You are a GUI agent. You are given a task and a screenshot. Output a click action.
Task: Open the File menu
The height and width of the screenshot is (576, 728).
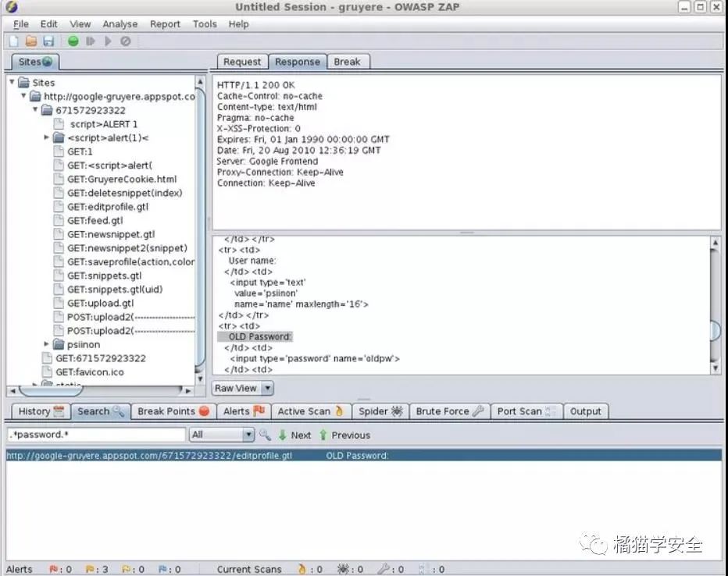point(21,24)
